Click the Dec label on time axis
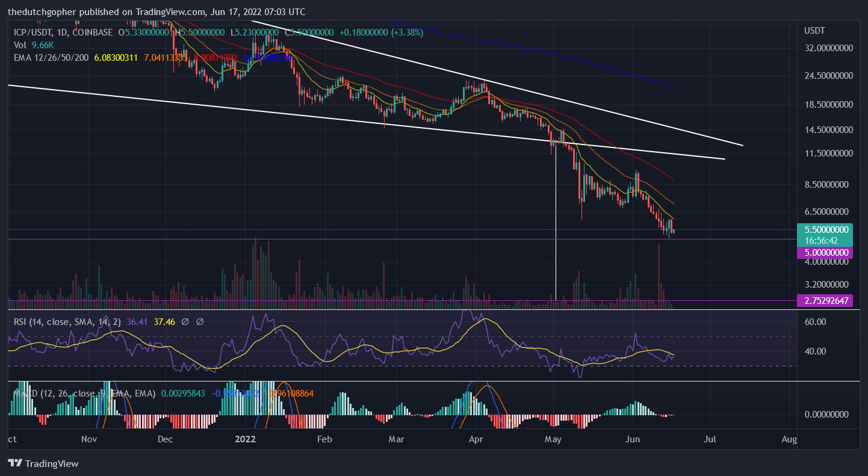This screenshot has width=868, height=476. coord(166,440)
